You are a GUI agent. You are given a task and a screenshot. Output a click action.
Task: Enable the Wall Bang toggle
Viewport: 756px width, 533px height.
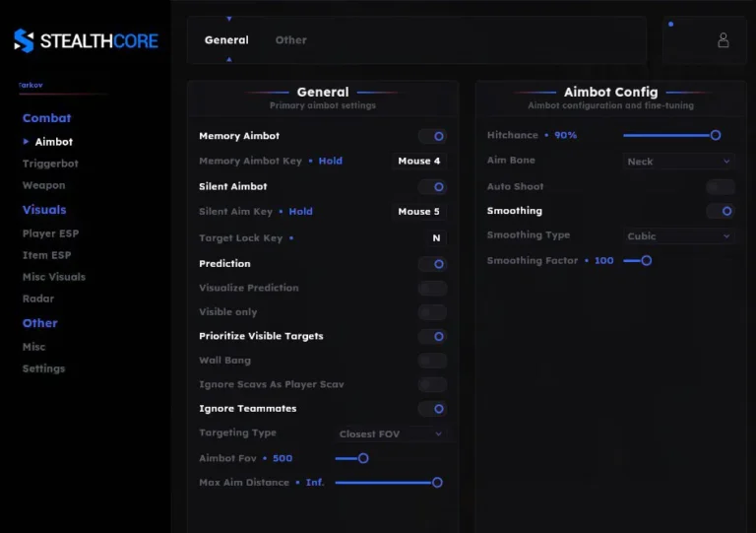(x=432, y=361)
